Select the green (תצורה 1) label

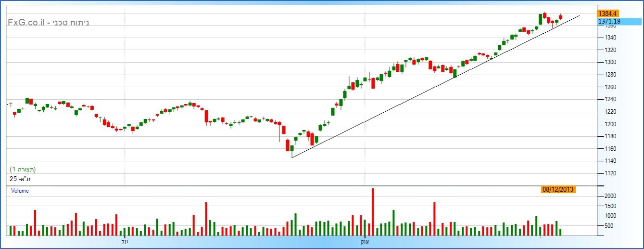coord(23,170)
